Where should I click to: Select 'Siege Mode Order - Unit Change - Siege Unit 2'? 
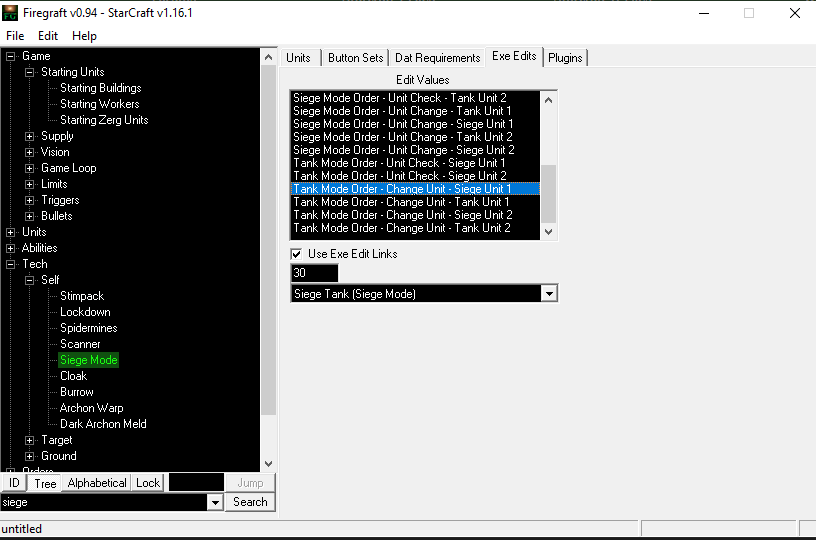click(415, 150)
